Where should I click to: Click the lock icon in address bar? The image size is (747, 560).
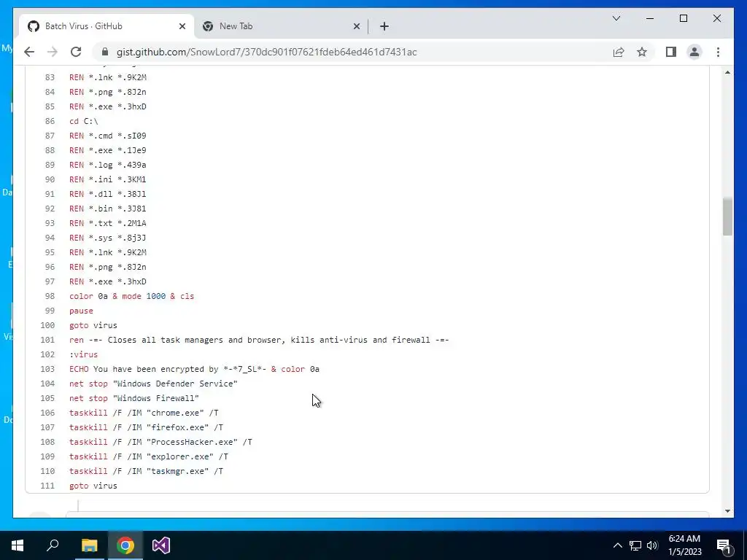click(105, 52)
